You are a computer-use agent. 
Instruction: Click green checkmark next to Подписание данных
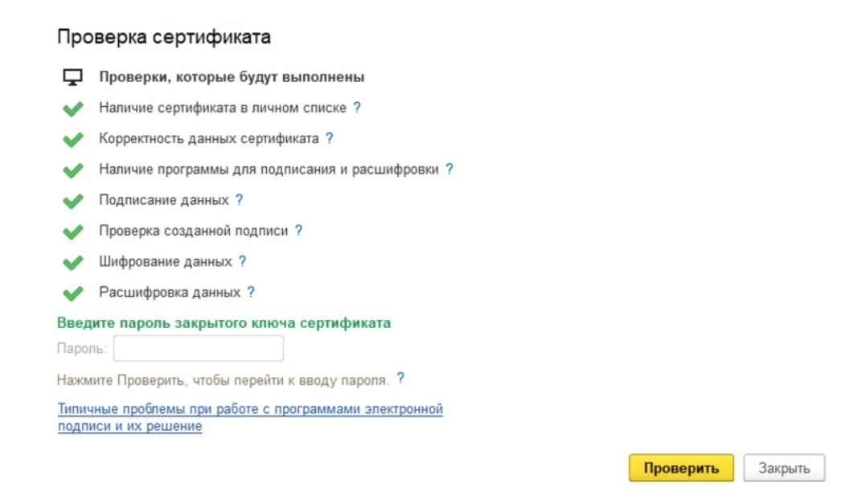[x=72, y=201]
